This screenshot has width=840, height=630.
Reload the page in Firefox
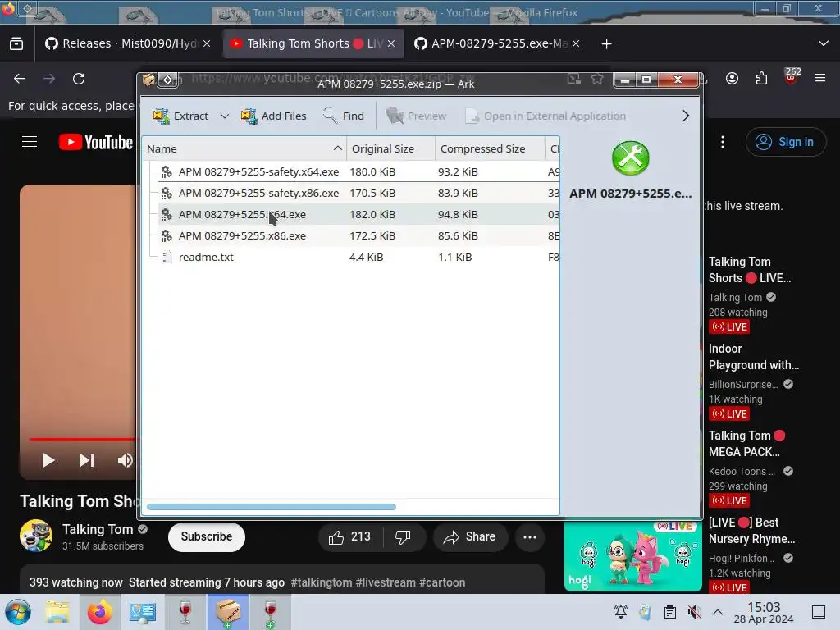[79, 79]
